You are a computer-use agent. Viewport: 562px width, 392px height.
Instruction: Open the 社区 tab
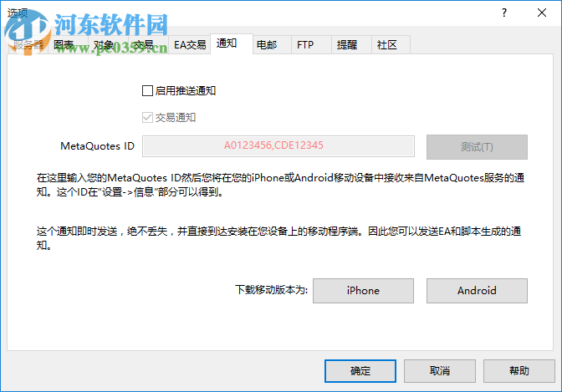(x=391, y=45)
